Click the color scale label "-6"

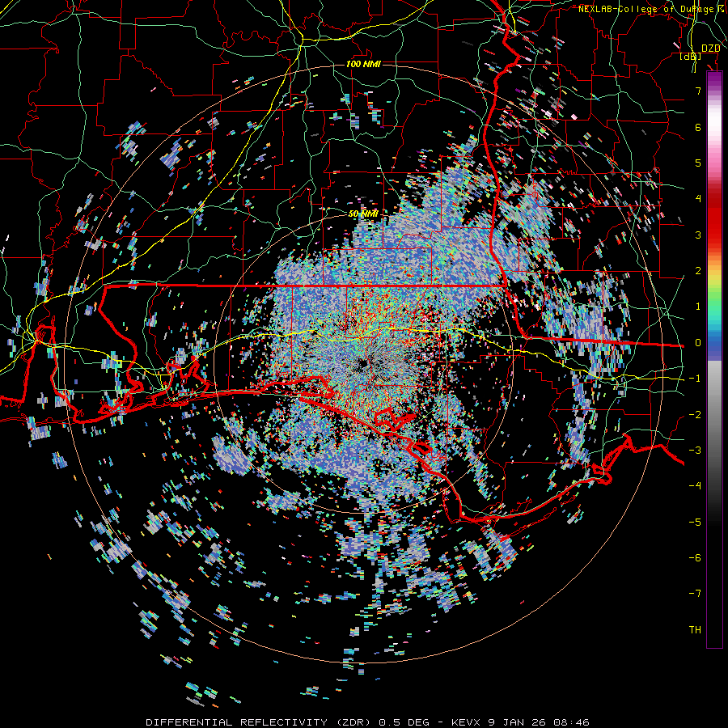coord(695,557)
